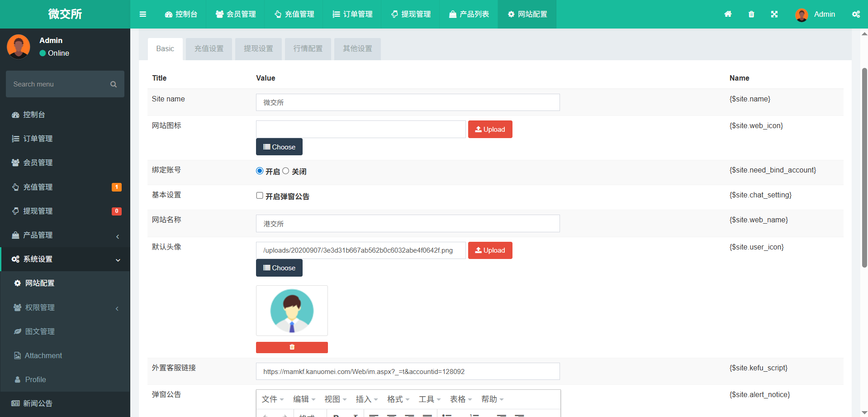Click Choose in the 默认头像 row
Screen dimensions: 868x417
coord(279,268)
